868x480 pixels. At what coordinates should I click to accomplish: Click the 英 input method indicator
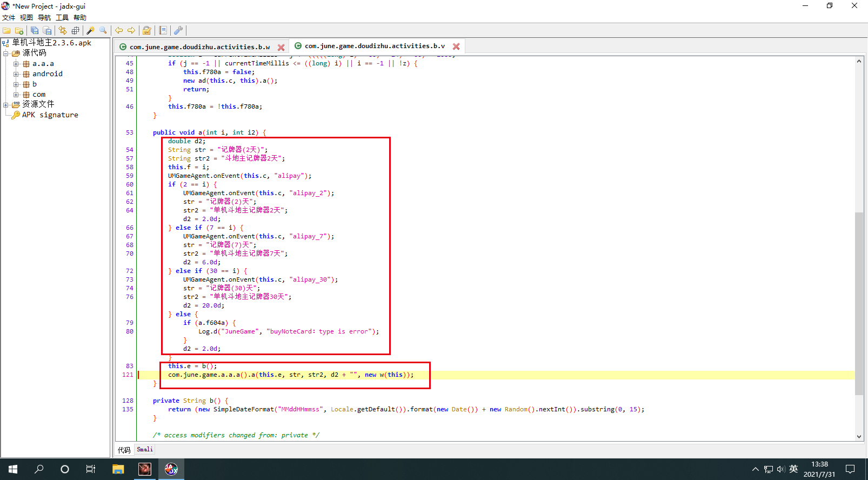point(793,469)
